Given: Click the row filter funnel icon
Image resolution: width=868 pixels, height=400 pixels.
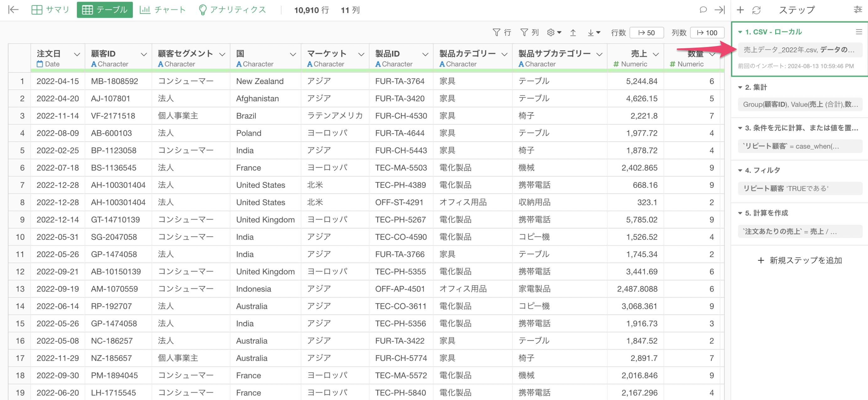Looking at the screenshot, I should (496, 32).
